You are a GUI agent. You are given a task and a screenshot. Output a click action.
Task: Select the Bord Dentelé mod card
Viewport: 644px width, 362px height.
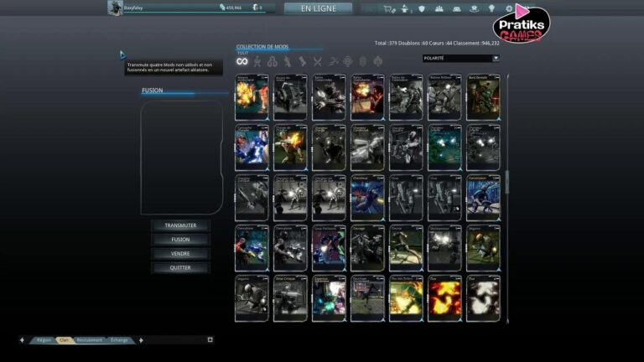click(x=483, y=97)
